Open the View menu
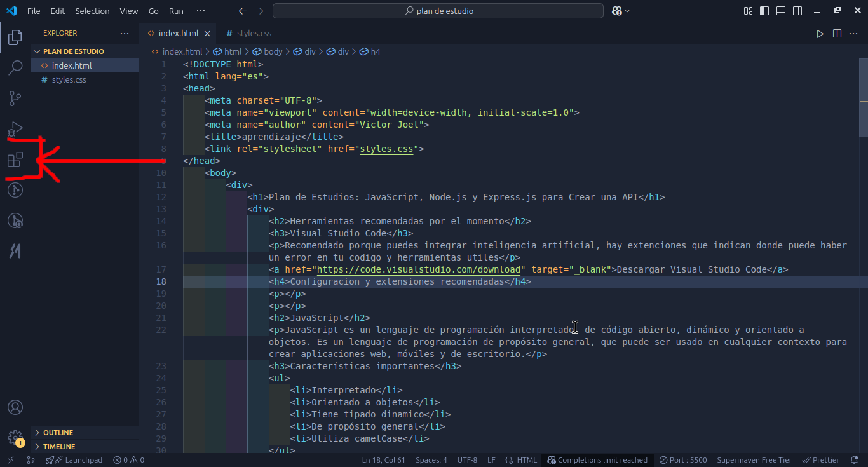This screenshot has width=868, height=467. [129, 11]
